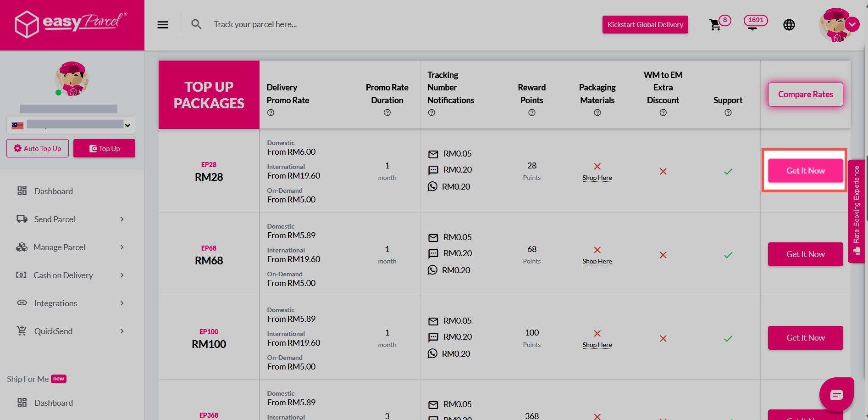Viewport: 868px width, 420px height.
Task: Click WhatsApp icon in RM68 row
Action: (x=432, y=270)
